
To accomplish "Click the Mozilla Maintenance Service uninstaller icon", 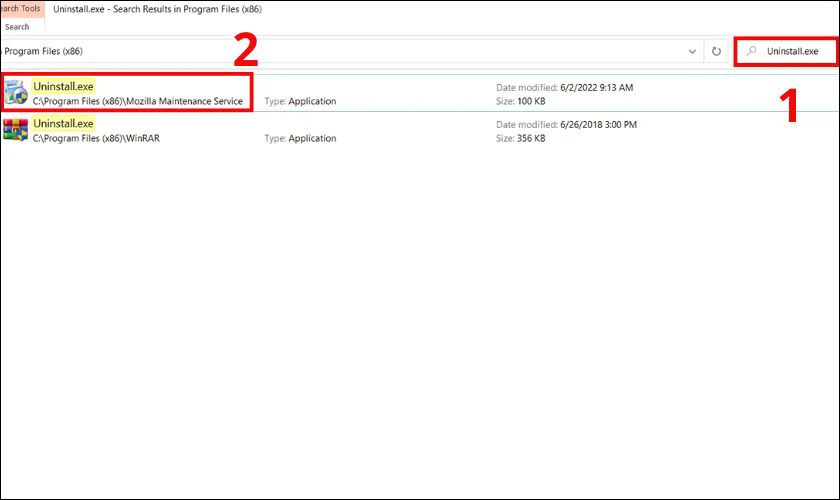I will pyautogui.click(x=16, y=93).
